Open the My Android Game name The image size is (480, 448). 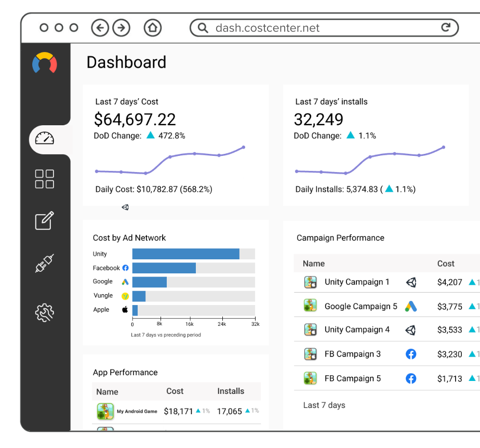coord(137,411)
